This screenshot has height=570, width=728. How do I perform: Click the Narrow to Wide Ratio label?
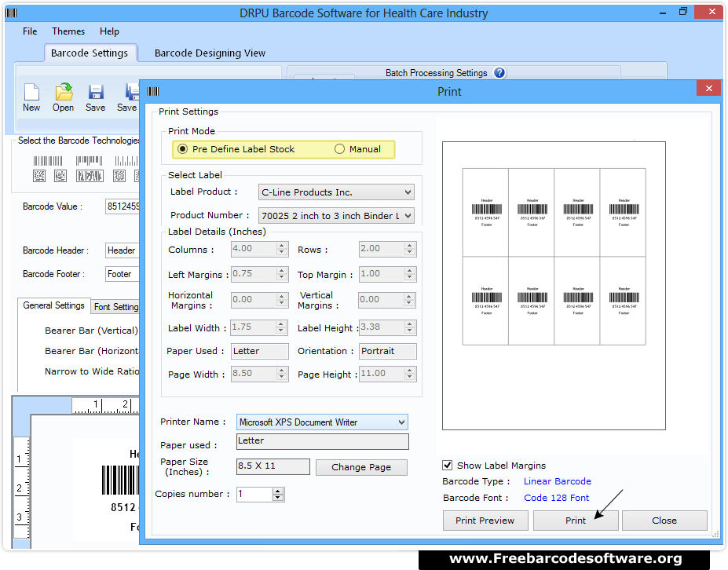click(92, 371)
